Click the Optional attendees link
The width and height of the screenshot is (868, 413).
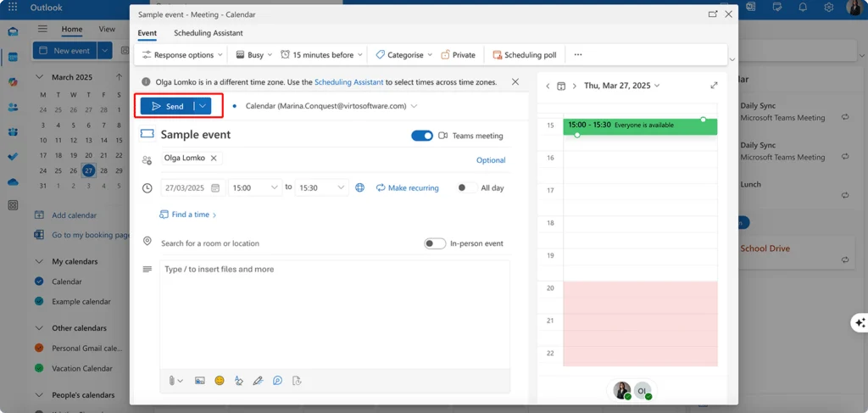491,160
